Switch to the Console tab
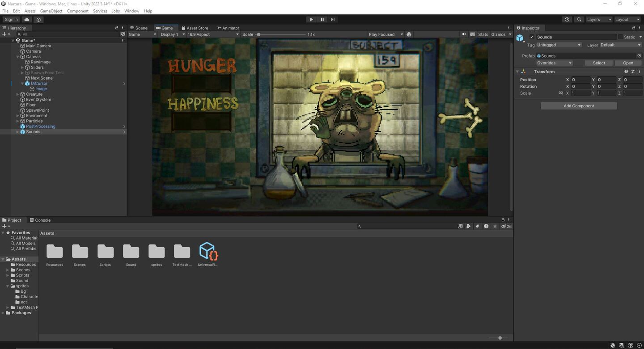644x349 pixels. [x=40, y=220]
